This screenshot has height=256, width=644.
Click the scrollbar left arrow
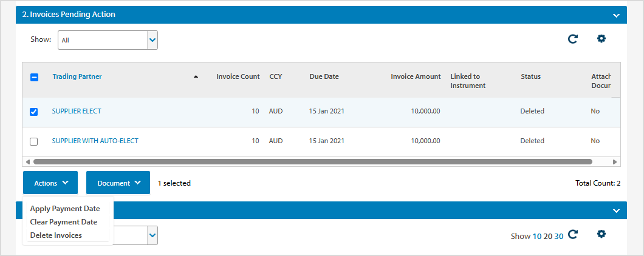(27, 161)
